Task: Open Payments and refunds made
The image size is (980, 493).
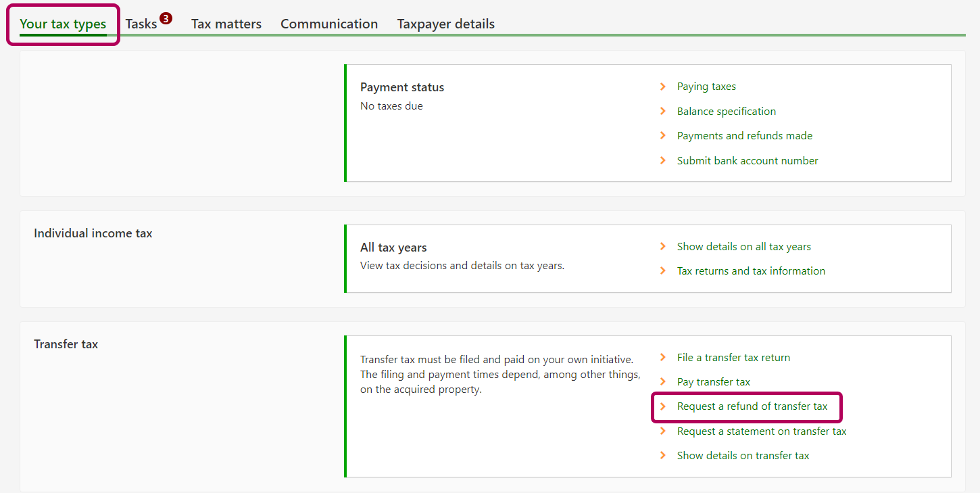Action: pyautogui.click(x=744, y=136)
